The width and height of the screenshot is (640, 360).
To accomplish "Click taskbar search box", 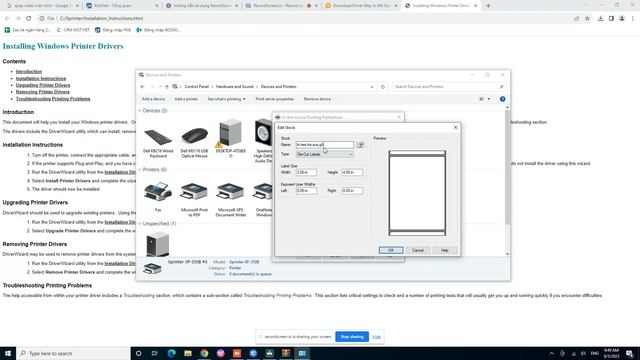I will click(x=73, y=353).
